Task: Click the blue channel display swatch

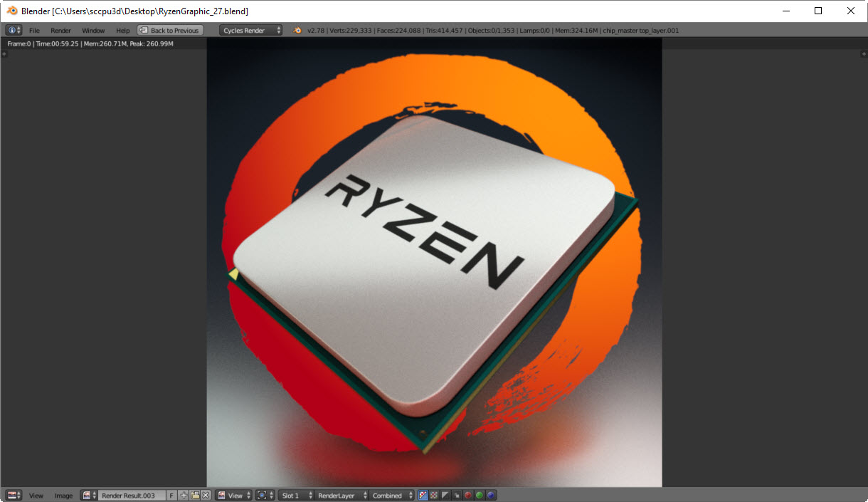Action: coord(491,495)
